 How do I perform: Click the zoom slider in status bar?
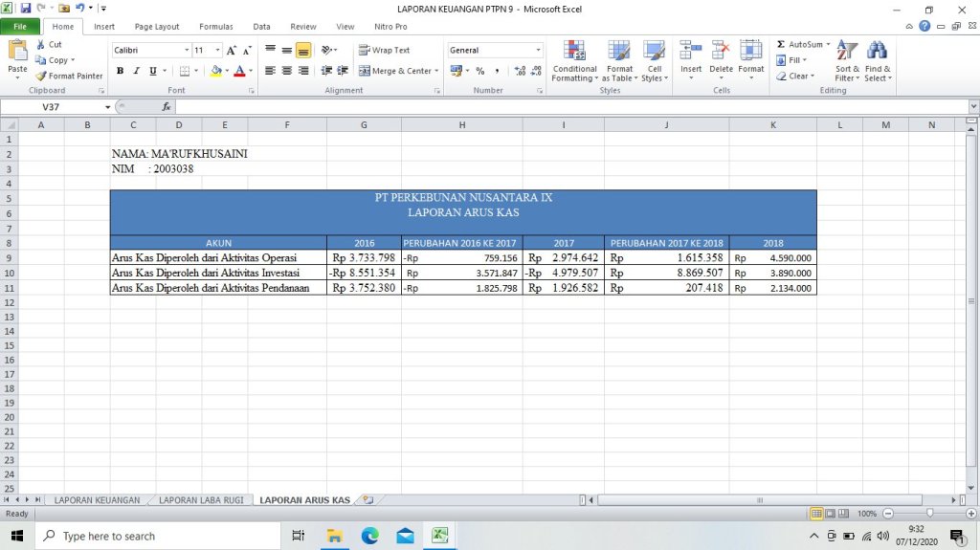[x=929, y=514]
